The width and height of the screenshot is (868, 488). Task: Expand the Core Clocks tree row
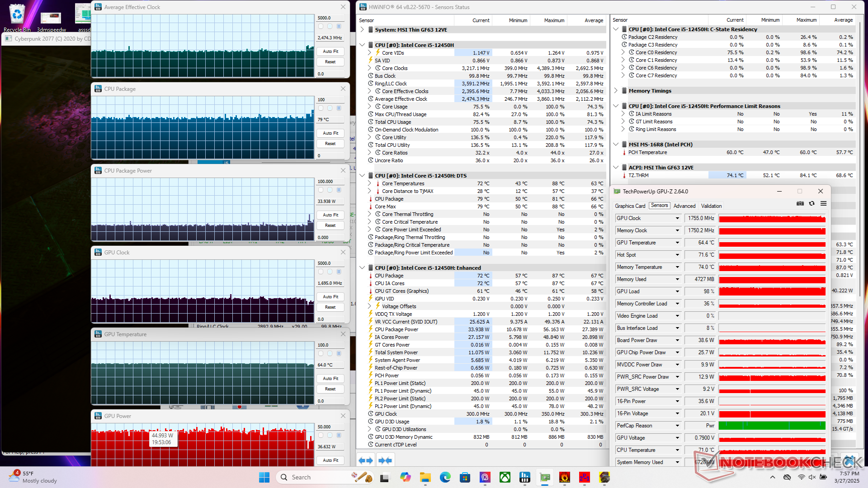(369, 68)
